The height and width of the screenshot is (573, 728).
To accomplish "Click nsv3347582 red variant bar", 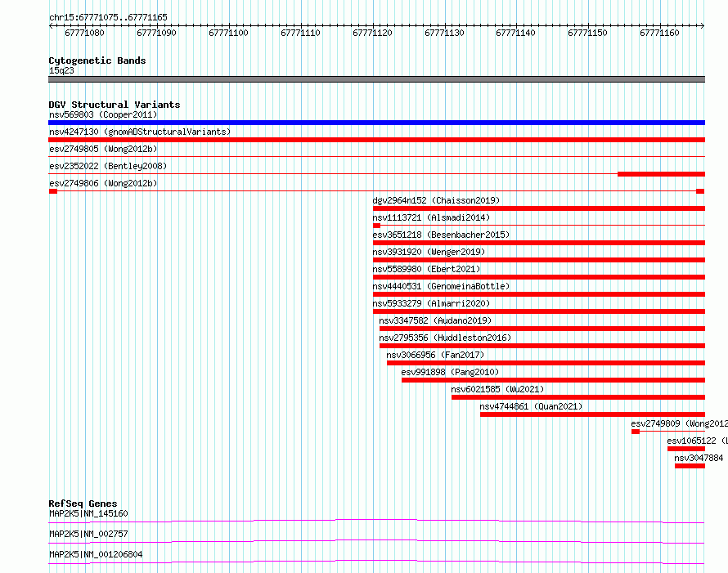I will point(542,329).
